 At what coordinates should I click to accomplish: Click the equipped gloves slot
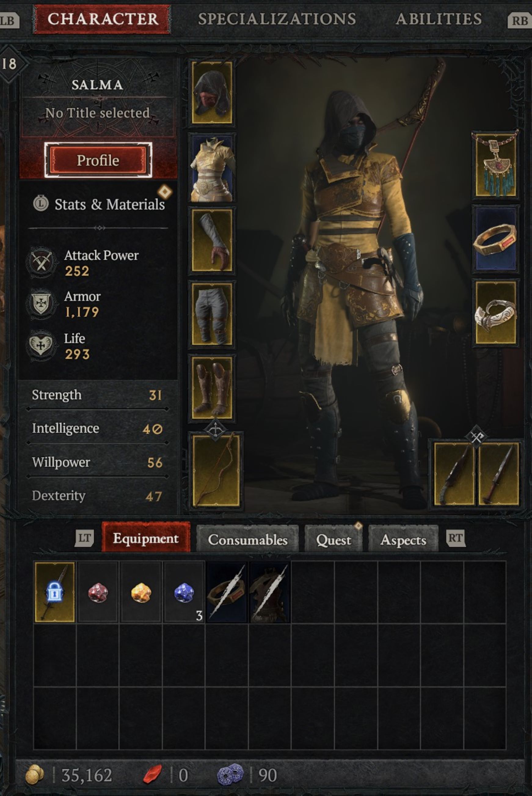[x=212, y=240]
